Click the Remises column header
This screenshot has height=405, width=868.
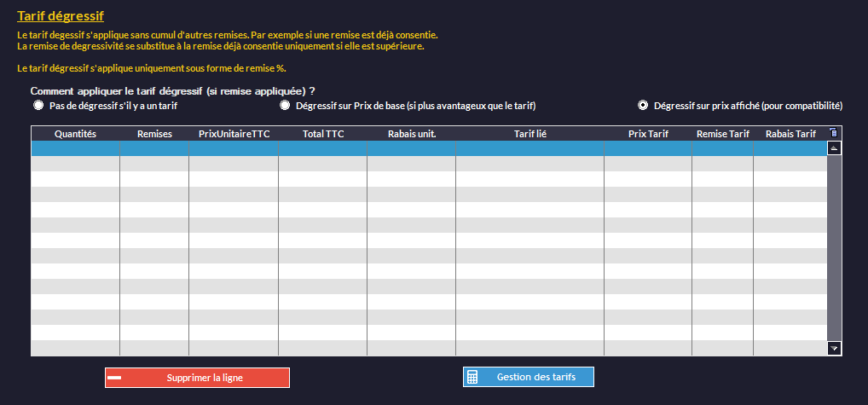[154, 134]
